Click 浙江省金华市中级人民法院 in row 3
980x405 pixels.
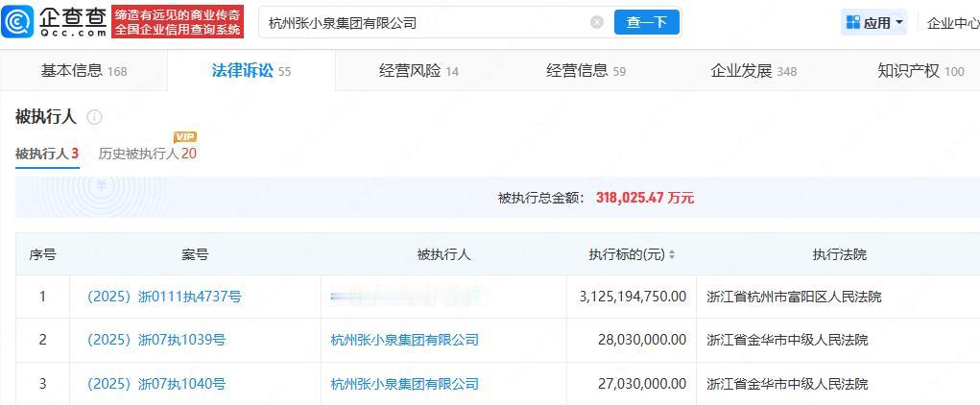(787, 383)
